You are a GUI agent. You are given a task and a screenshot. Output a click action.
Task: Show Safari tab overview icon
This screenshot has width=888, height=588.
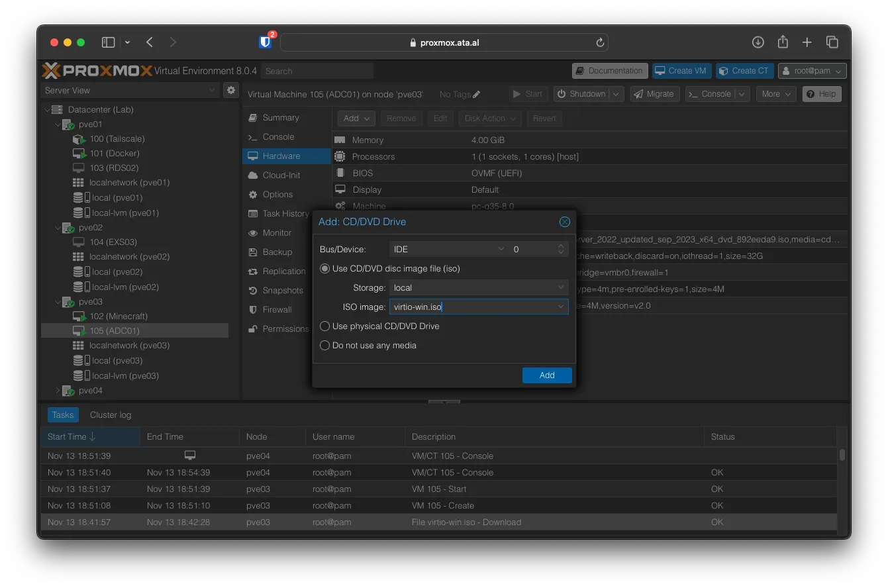click(x=832, y=42)
